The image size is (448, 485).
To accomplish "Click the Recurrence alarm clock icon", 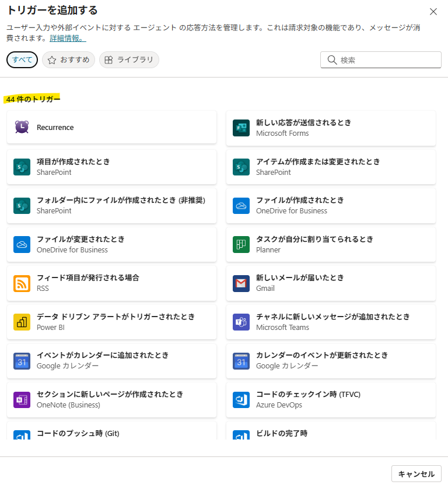I will [x=22, y=127].
